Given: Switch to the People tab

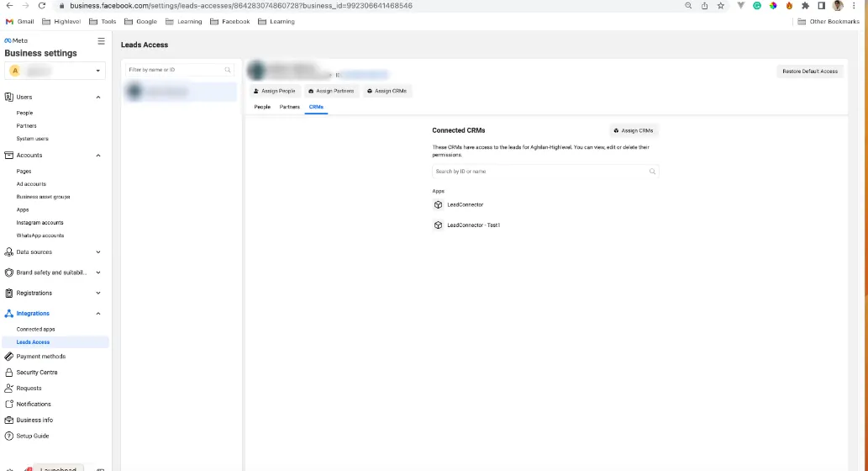Looking at the screenshot, I should [x=262, y=107].
